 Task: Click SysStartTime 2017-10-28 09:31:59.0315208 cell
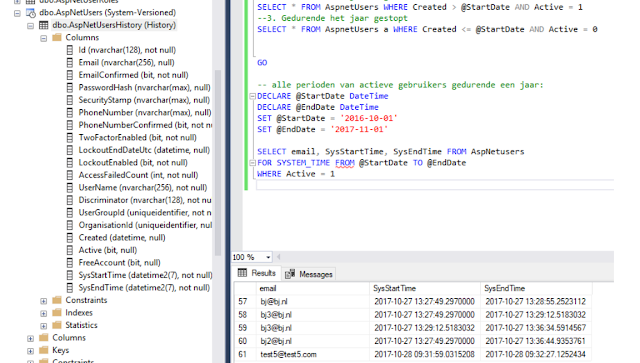(x=425, y=354)
